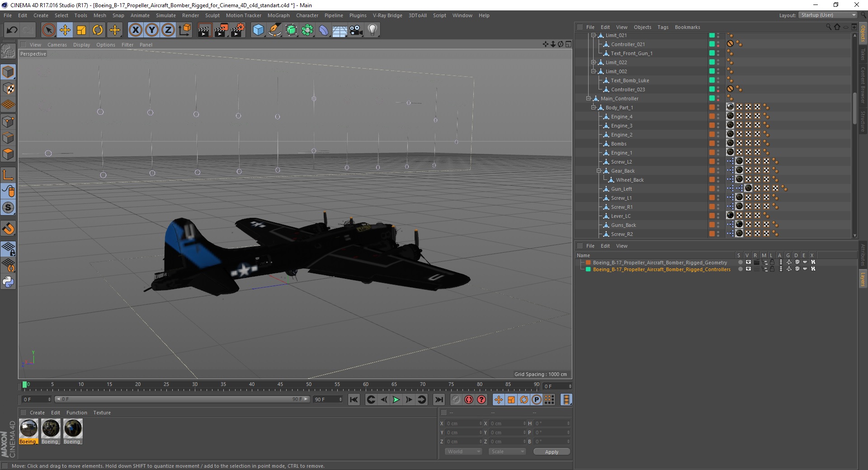The image size is (868, 470).
Task: Click Geometry layer orange color swatch
Action: [588, 263]
